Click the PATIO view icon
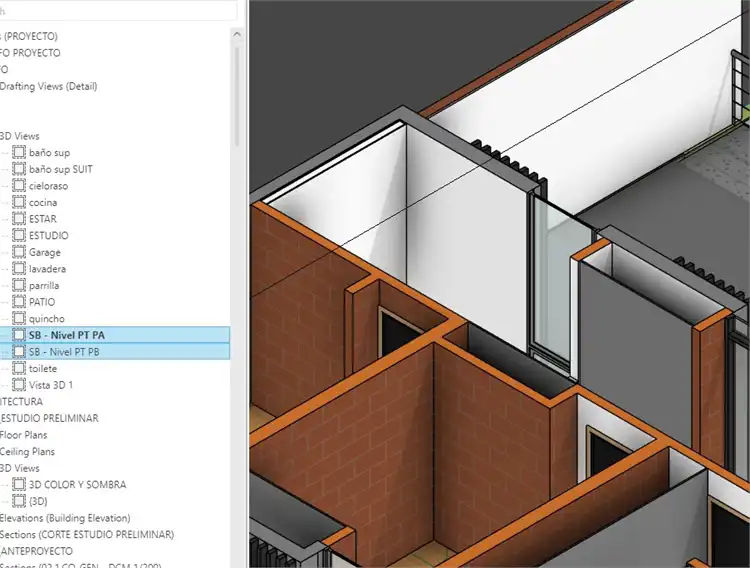Image resolution: width=750 pixels, height=568 pixels. (x=19, y=302)
